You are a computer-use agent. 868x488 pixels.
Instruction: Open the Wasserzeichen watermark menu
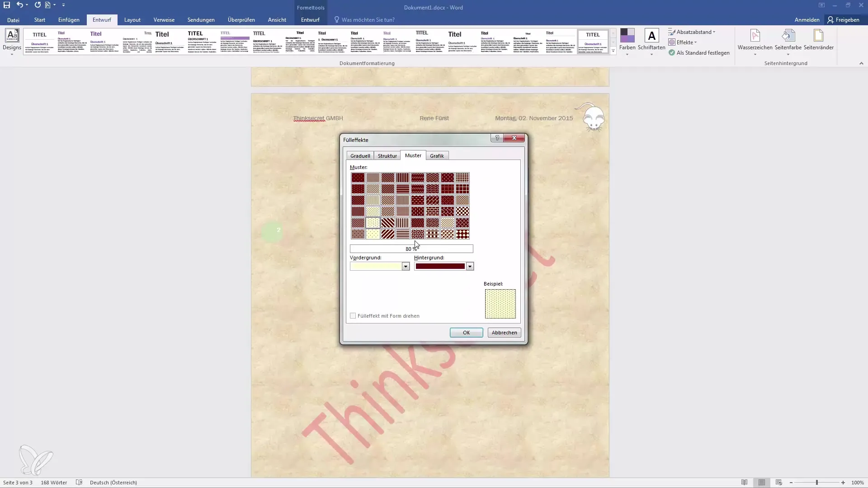coord(755,42)
